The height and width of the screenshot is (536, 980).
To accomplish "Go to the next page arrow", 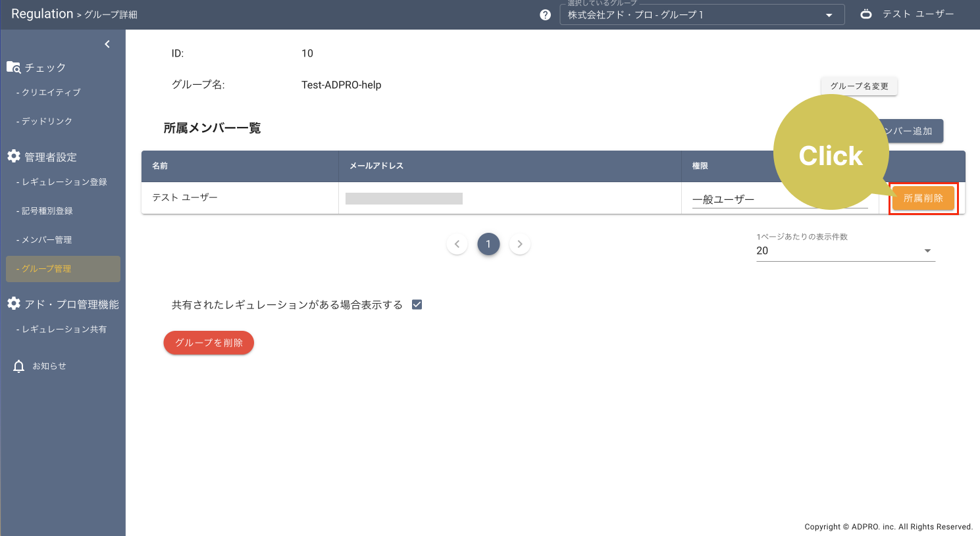I will [520, 244].
